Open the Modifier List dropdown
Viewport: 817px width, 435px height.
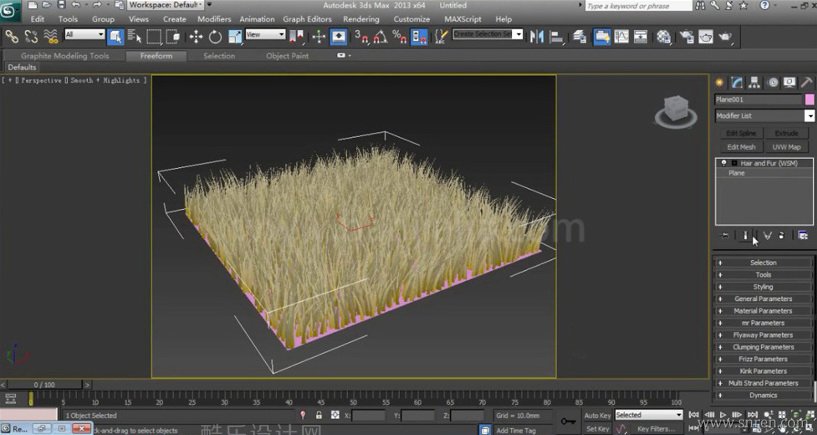pos(809,116)
